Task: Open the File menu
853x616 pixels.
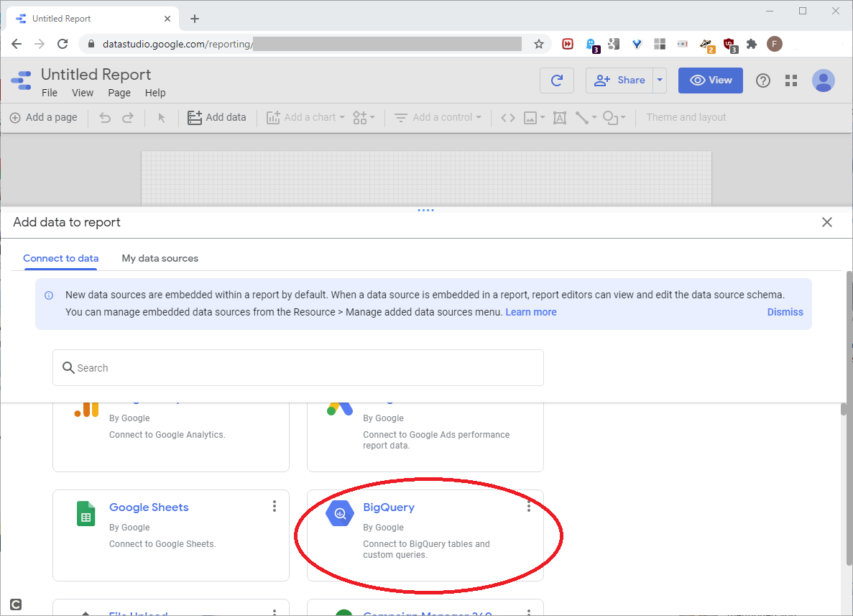Action: pyautogui.click(x=50, y=93)
